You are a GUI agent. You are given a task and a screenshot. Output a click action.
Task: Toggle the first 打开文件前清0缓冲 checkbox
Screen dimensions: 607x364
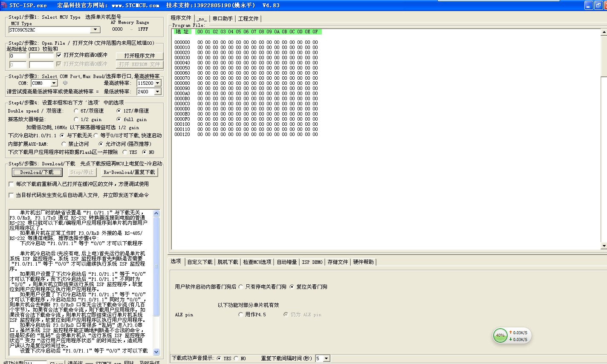[x=59, y=55]
